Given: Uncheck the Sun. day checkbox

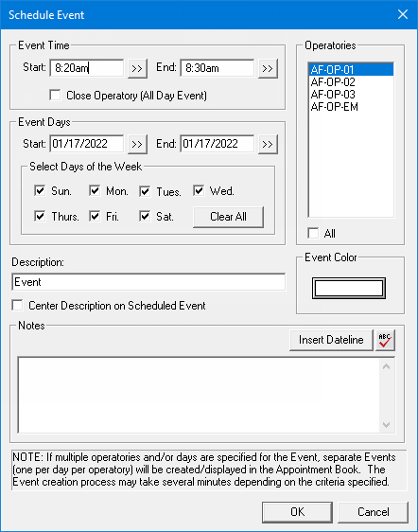Looking at the screenshot, I should [x=40, y=190].
